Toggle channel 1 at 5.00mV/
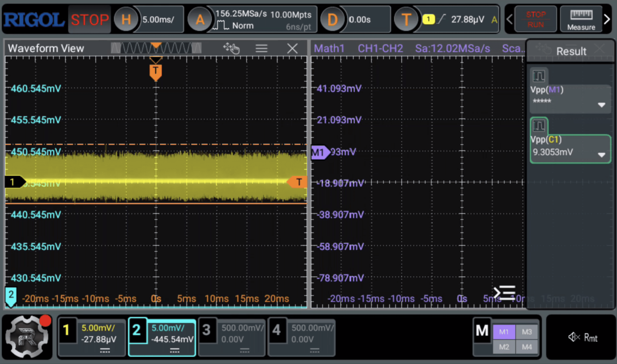 point(92,337)
